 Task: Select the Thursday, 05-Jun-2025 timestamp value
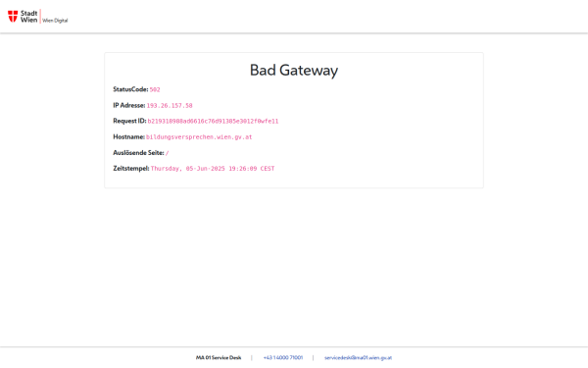point(213,169)
